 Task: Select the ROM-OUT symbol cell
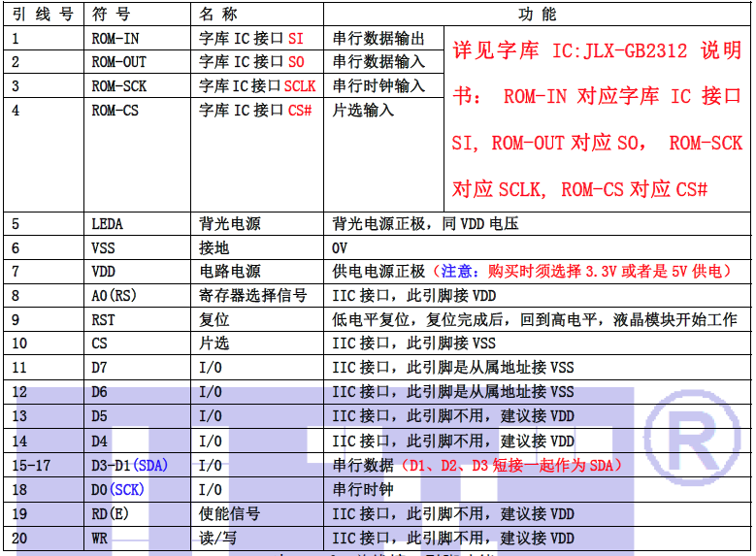(118, 62)
